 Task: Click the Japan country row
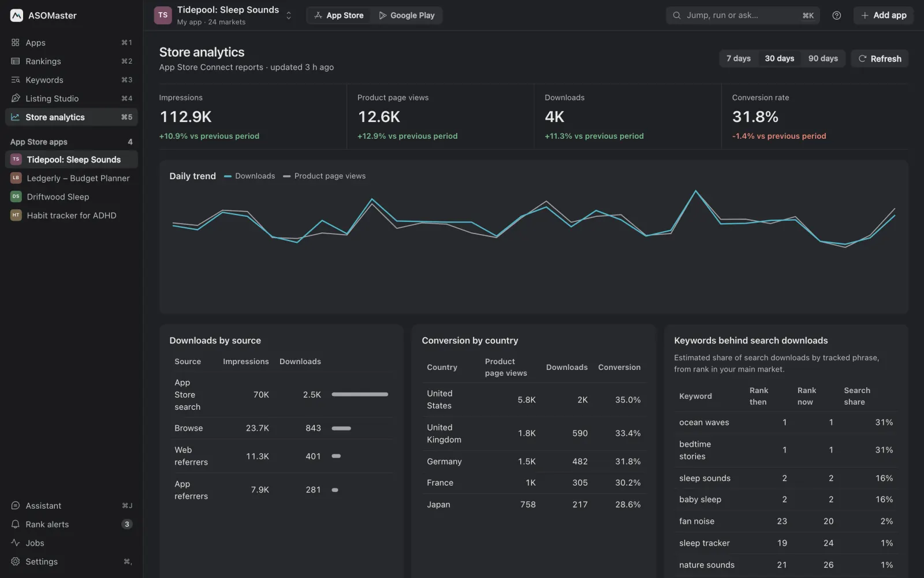[x=534, y=505]
